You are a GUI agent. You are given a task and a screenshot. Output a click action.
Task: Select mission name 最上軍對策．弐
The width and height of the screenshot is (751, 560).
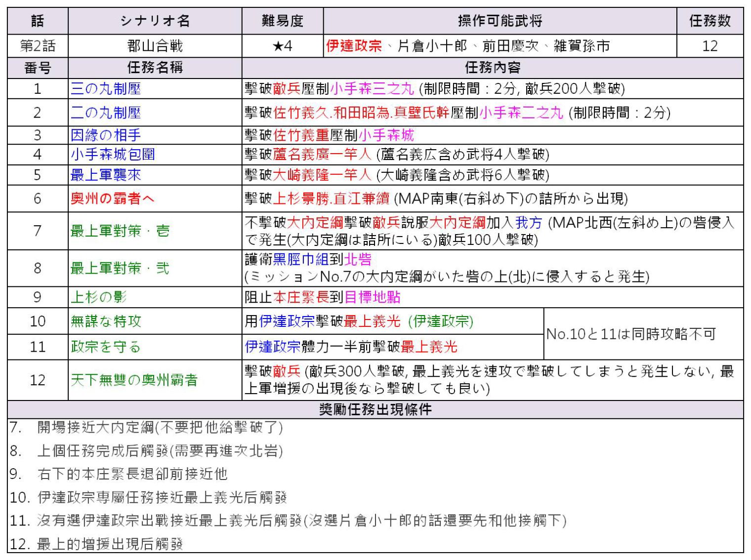pos(120,268)
